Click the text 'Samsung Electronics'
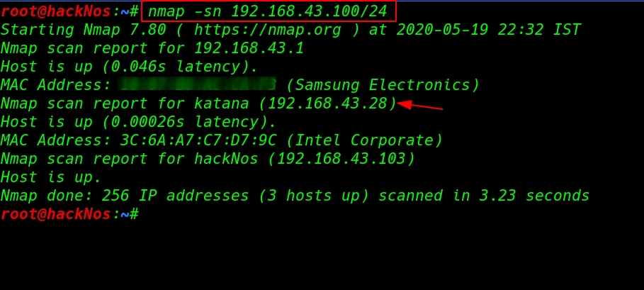644x290 pixels. click(x=383, y=84)
